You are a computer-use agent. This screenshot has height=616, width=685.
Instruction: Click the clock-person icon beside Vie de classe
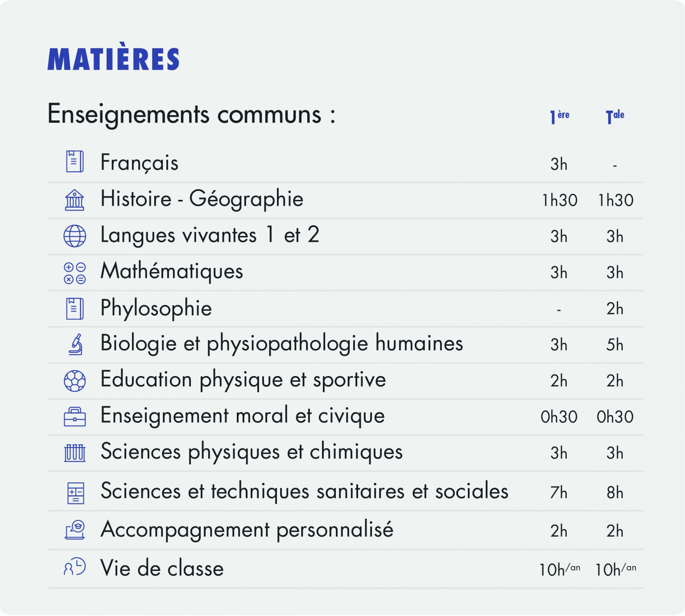click(x=74, y=567)
